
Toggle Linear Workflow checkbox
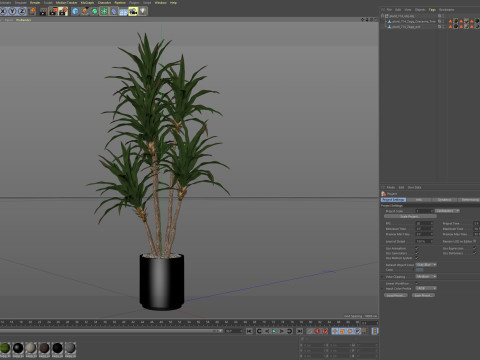[417, 283]
